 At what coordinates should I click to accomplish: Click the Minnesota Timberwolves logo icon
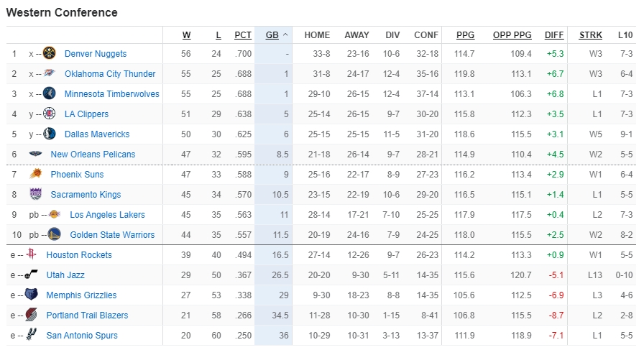tap(50, 94)
